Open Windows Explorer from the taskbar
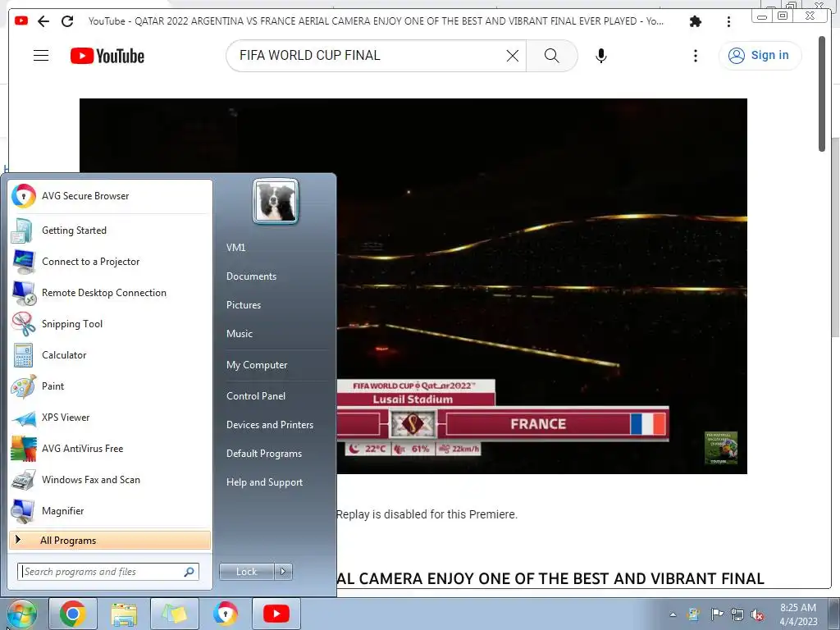840x630 pixels. [124, 614]
